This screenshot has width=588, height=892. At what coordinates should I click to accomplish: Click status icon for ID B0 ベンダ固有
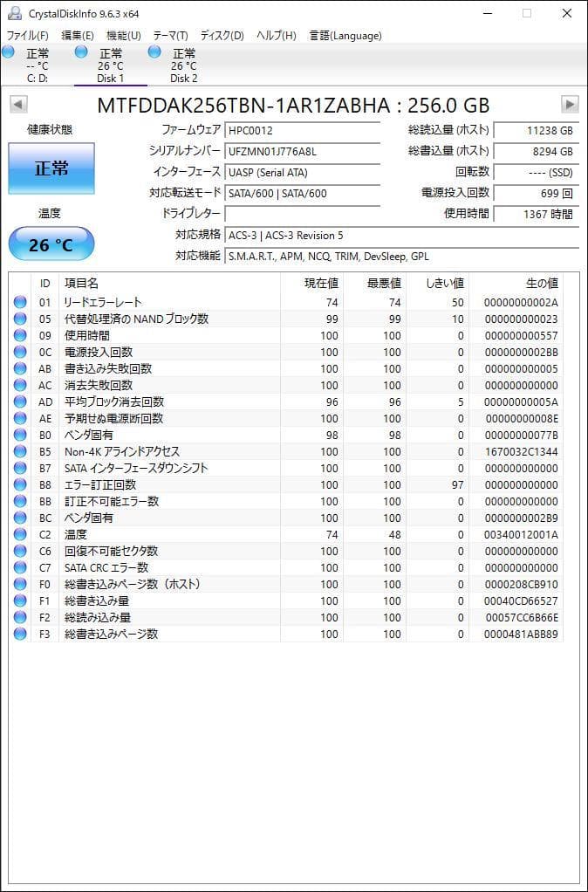20,435
